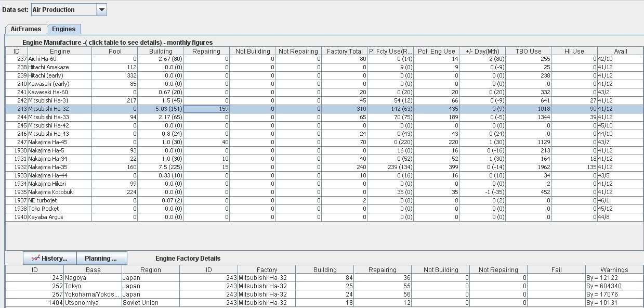
Task: Select the Toko Rocket row
Action: tap(324, 209)
